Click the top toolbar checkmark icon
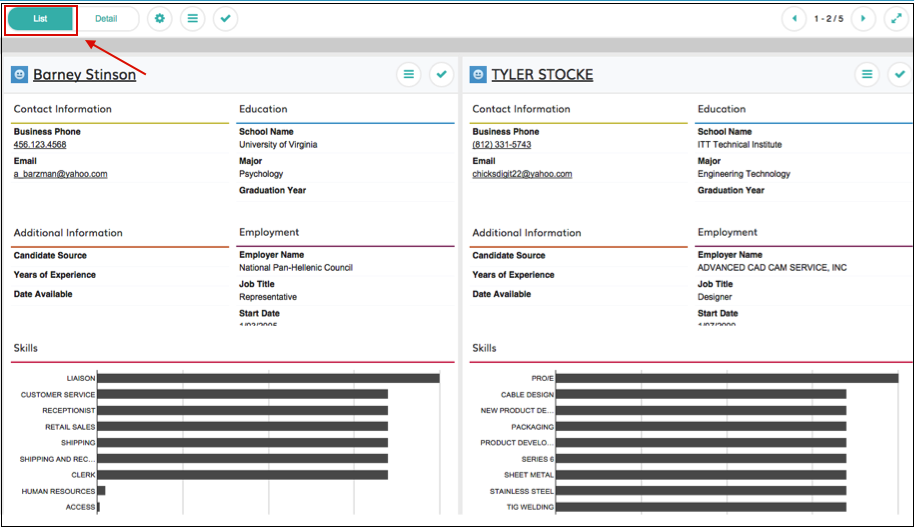 coord(225,19)
